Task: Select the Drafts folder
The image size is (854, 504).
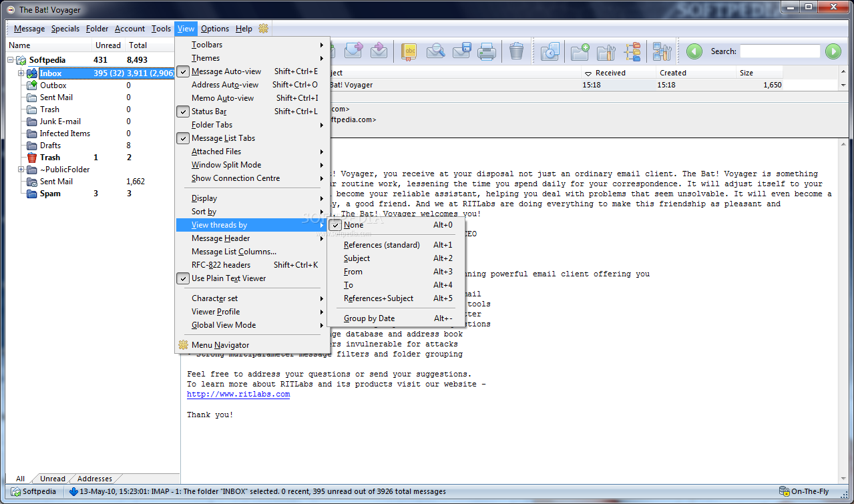Action: tap(50, 146)
